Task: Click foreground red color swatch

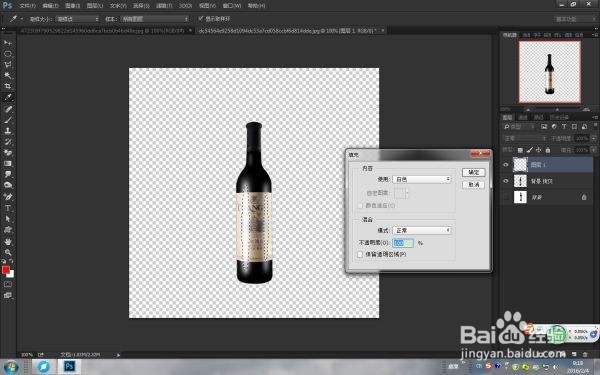Action: [x=5, y=270]
